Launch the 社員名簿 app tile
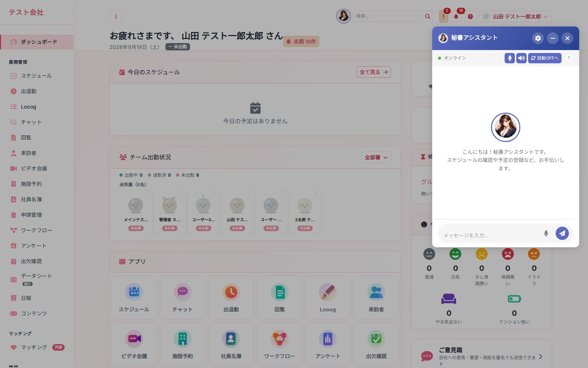The image size is (588, 368). tap(231, 344)
